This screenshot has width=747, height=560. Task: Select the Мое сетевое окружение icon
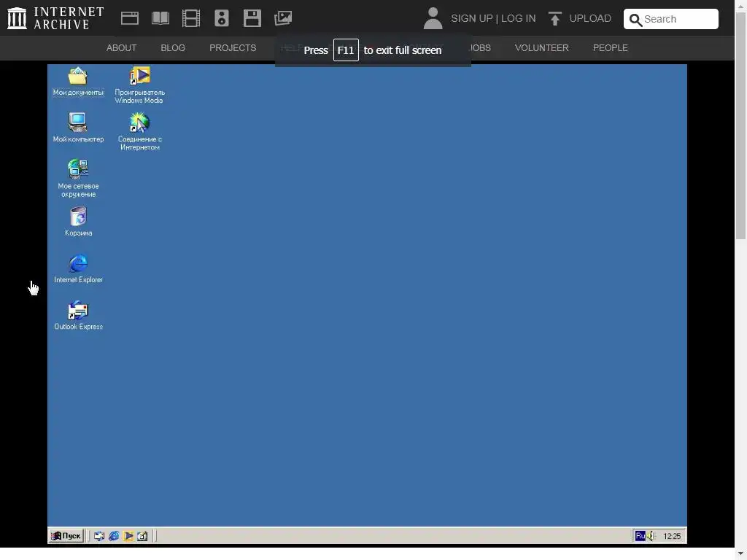(x=78, y=178)
